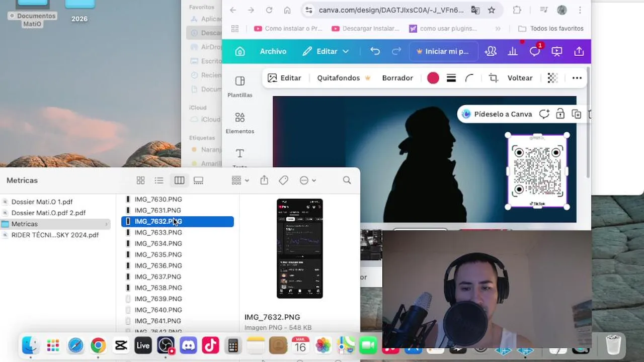Open CapCut from the Dock

point(121,345)
